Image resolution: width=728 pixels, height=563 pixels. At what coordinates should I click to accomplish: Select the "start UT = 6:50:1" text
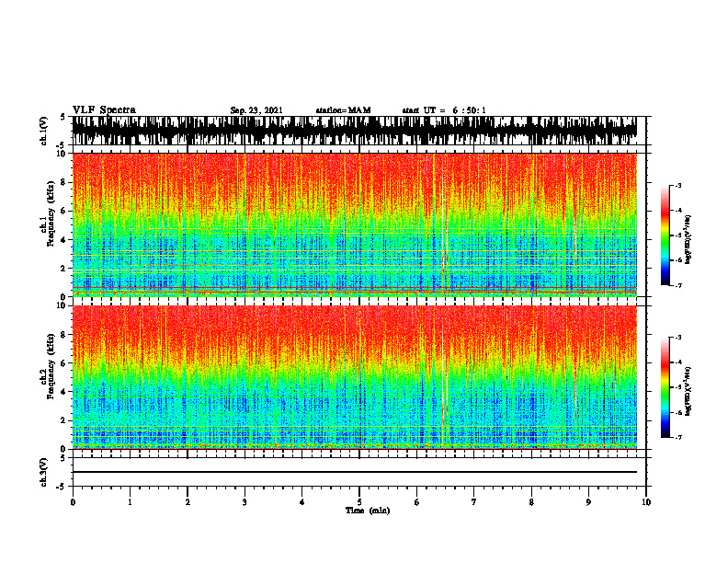[444, 110]
